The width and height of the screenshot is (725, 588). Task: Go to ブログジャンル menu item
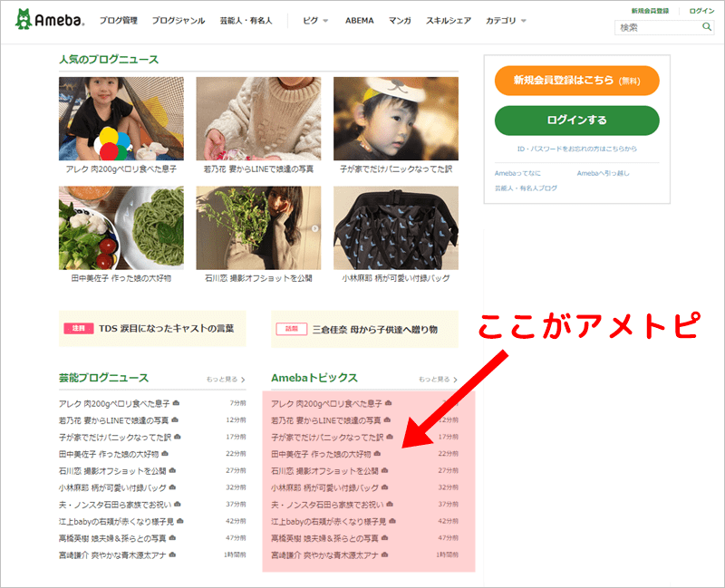(x=179, y=20)
